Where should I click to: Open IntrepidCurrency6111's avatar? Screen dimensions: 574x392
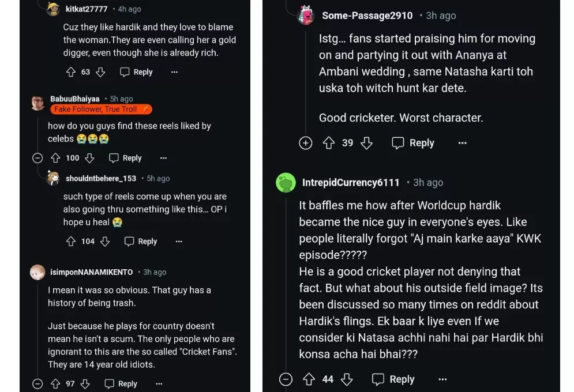(286, 183)
